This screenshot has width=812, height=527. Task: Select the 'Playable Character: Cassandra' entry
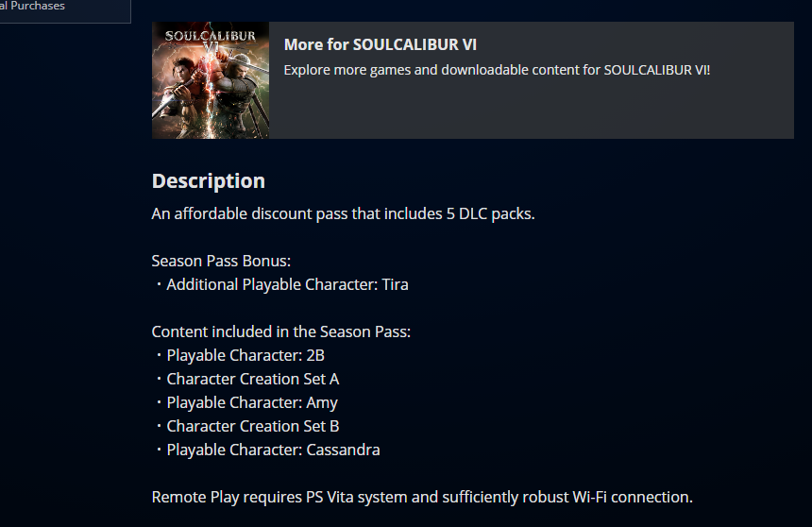pos(273,450)
